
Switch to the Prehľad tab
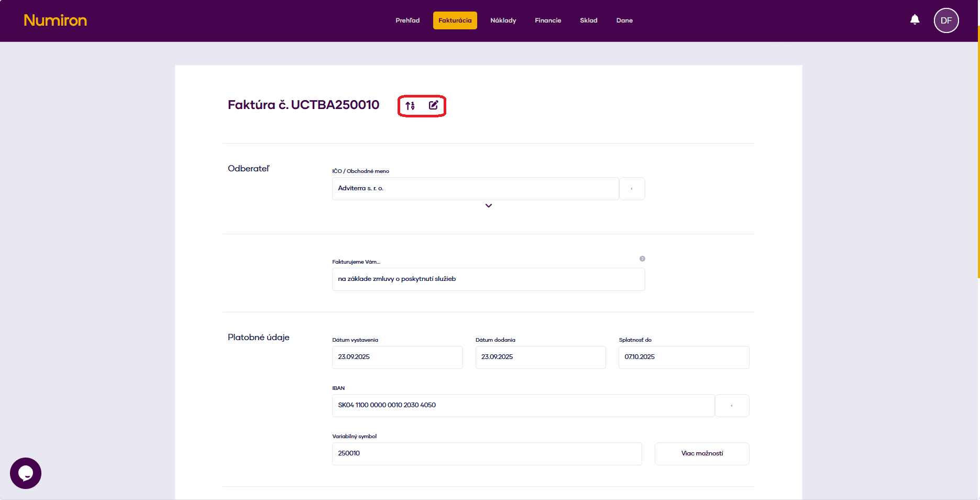point(408,20)
